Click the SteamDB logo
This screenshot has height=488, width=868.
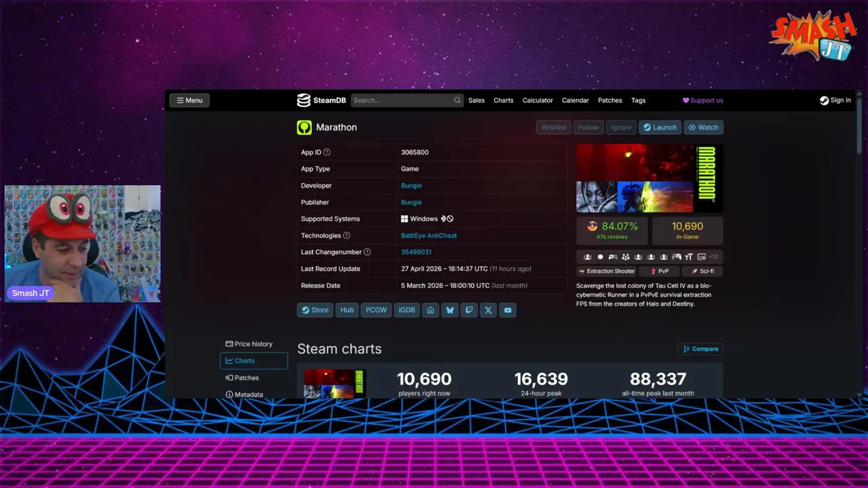[x=321, y=100]
